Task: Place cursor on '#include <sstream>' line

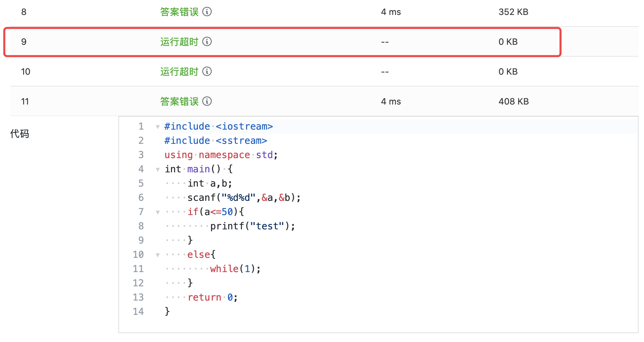Action: pos(216,140)
